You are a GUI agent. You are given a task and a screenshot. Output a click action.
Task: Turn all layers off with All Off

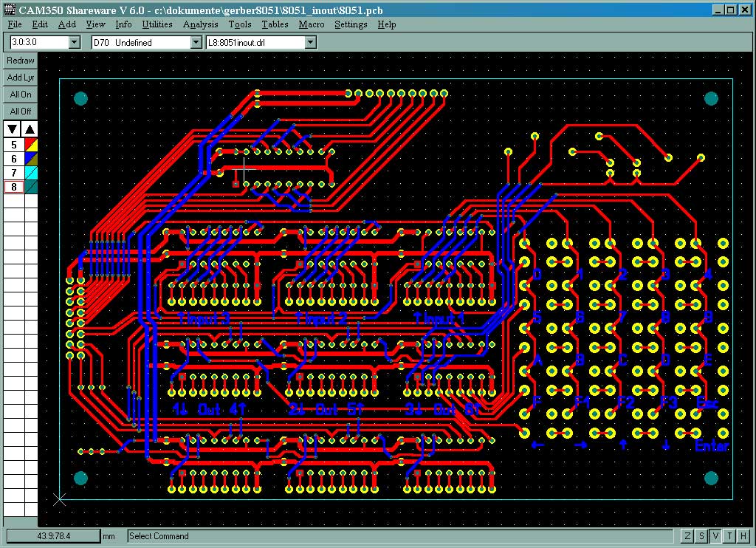[21, 111]
